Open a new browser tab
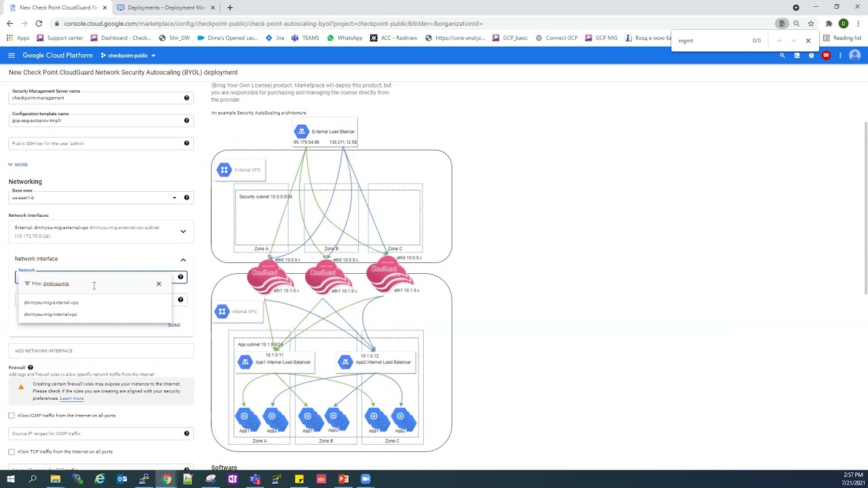The width and height of the screenshot is (868, 488). point(230,7)
